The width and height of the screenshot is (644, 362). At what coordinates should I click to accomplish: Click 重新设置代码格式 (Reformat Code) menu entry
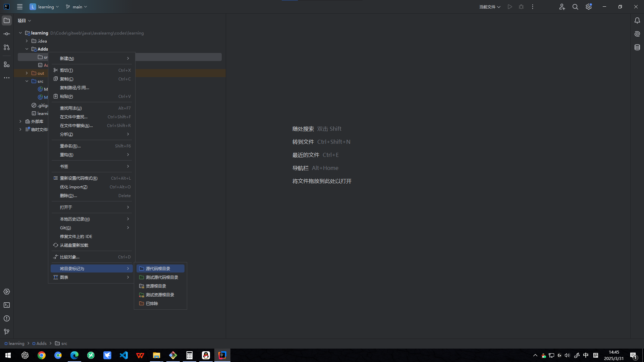(79, 178)
